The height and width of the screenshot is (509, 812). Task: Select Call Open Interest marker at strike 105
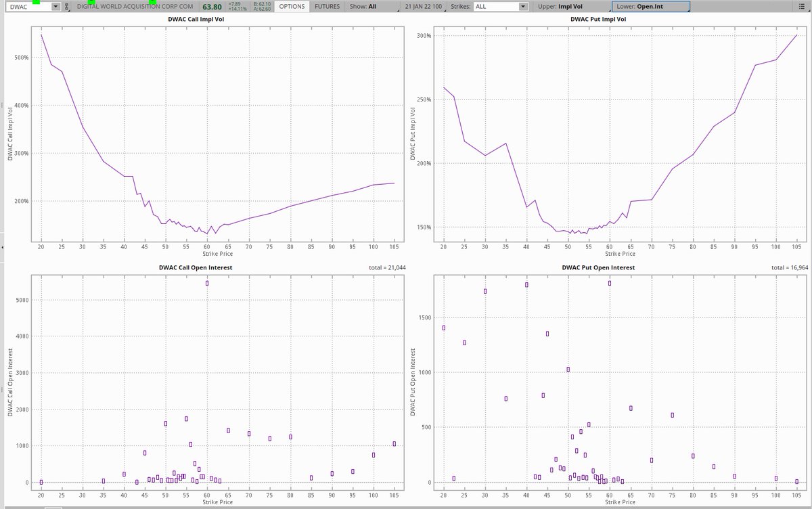coord(394,444)
